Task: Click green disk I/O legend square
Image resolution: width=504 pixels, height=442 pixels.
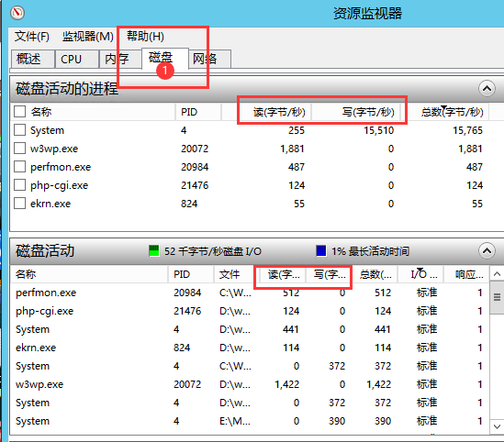Action: (x=154, y=250)
